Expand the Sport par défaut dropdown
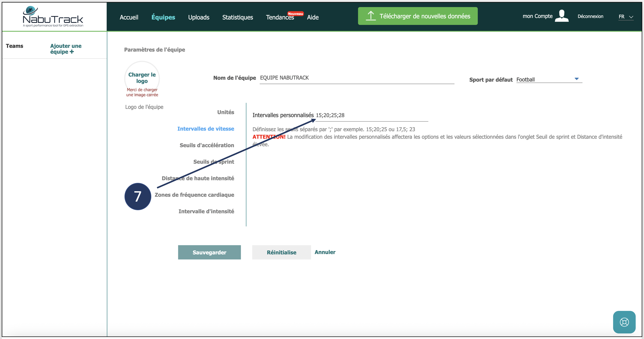644x339 pixels. coord(549,79)
